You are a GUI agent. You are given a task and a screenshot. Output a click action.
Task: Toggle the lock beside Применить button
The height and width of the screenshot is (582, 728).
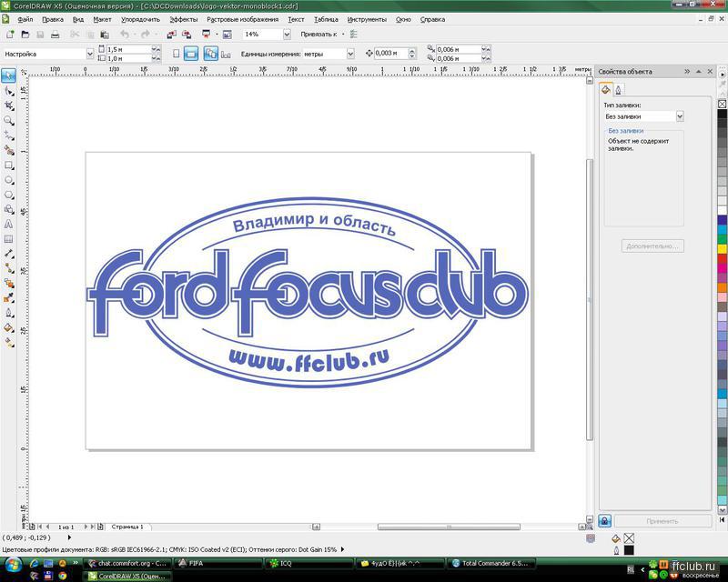click(604, 521)
